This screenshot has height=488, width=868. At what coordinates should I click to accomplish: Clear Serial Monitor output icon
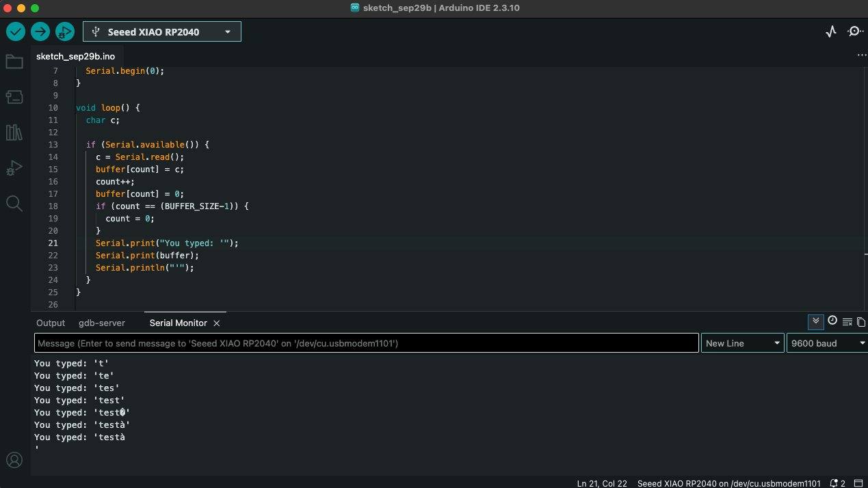(x=847, y=322)
